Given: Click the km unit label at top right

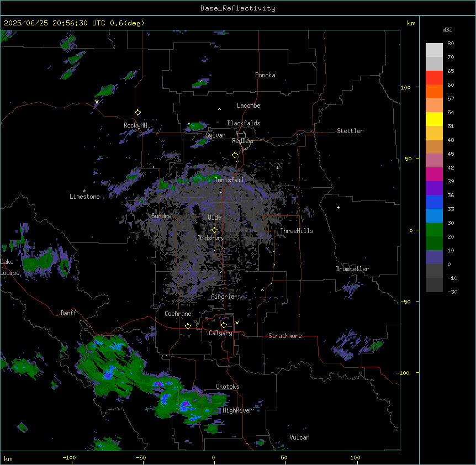Looking at the screenshot, I should 411,23.
